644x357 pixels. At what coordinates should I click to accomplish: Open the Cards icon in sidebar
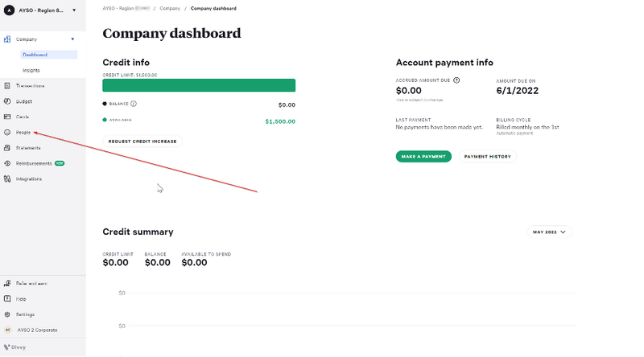[7, 117]
